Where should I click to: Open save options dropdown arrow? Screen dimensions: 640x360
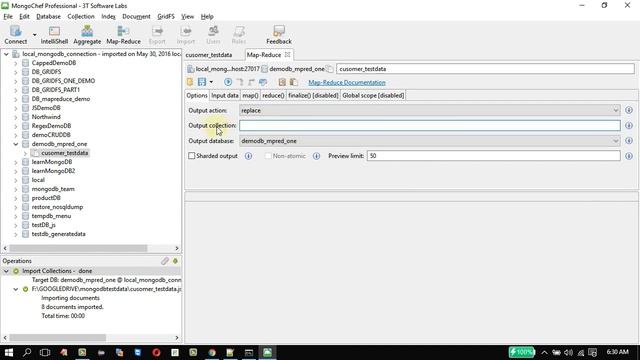click(211, 82)
